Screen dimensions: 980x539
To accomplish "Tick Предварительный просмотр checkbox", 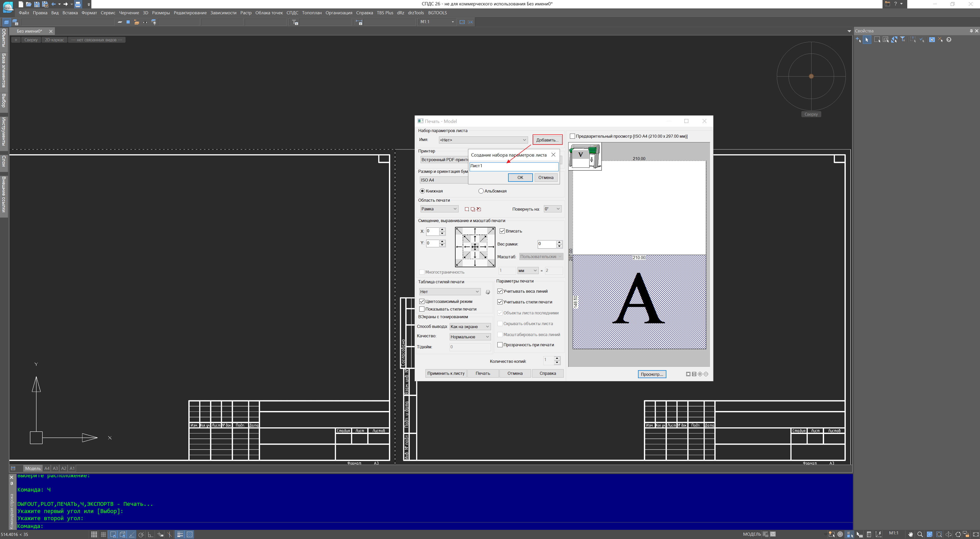I will click(572, 136).
